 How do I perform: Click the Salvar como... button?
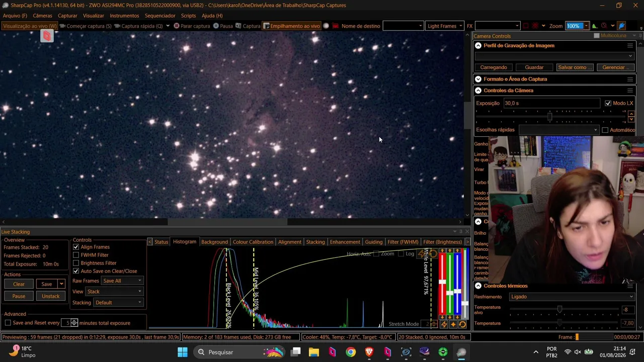click(x=575, y=67)
